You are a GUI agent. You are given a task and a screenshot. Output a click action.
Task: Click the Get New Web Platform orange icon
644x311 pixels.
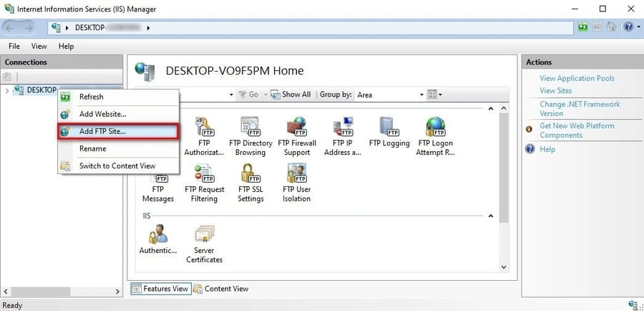[x=529, y=129]
